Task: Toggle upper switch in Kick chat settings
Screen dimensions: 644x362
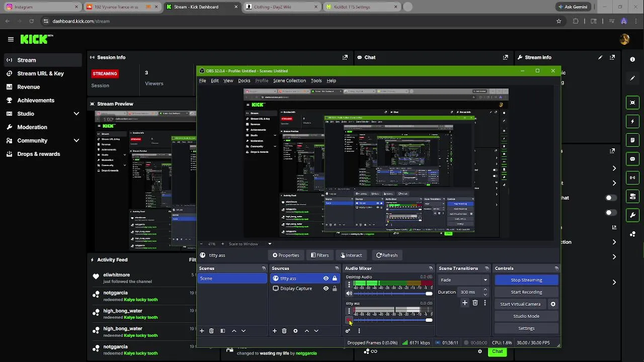Action: click(x=611, y=198)
